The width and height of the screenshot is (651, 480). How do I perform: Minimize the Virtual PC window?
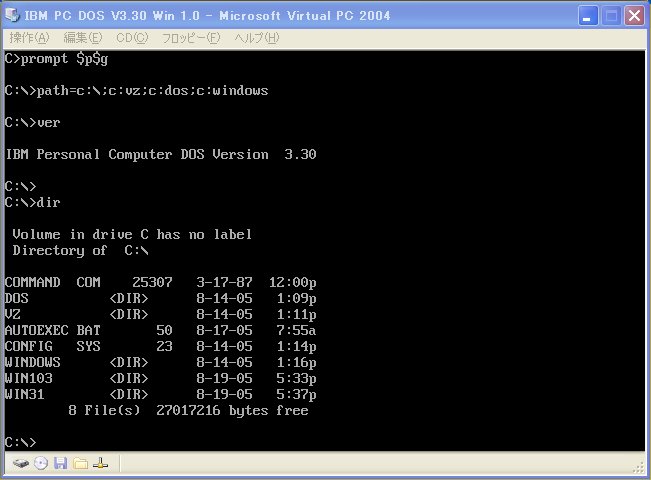[x=587, y=16]
